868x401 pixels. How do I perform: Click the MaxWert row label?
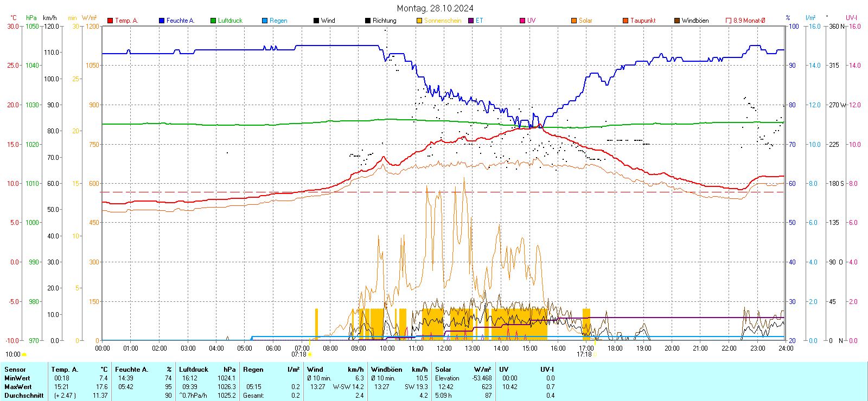[x=18, y=387]
